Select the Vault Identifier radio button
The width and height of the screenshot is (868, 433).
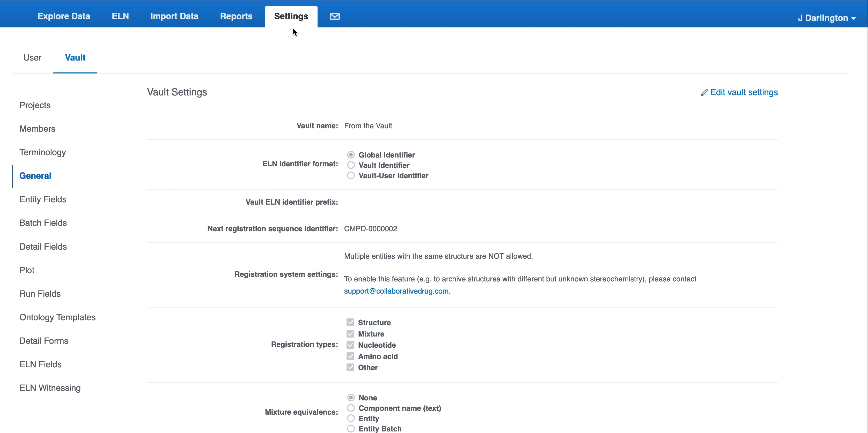(x=351, y=165)
